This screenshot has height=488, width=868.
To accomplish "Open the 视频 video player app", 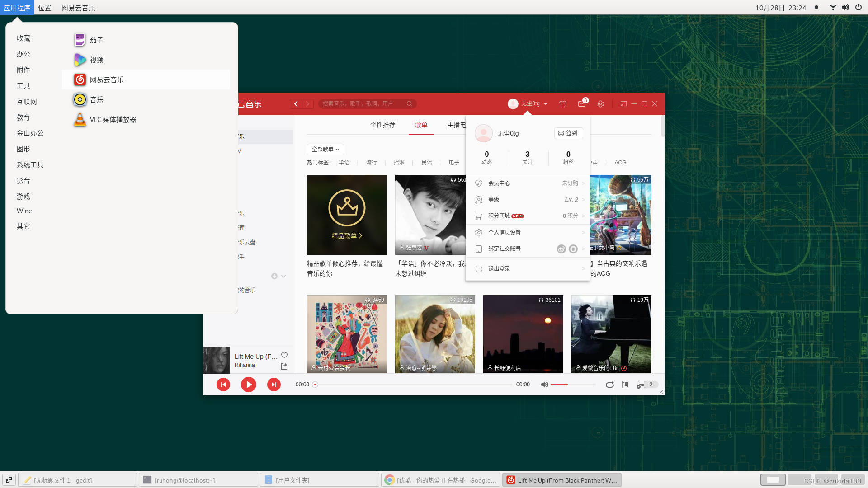I will click(x=146, y=60).
